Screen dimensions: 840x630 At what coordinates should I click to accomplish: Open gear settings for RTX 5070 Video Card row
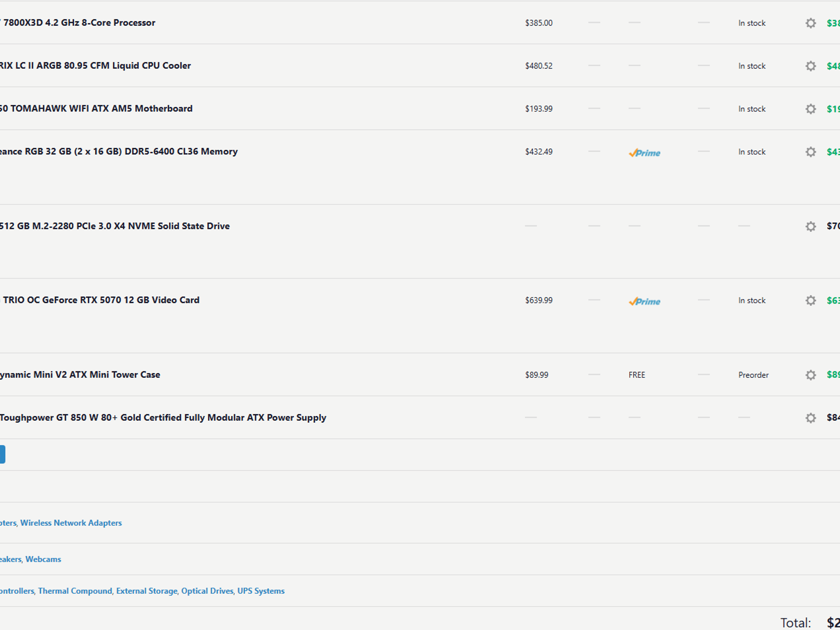pos(810,300)
